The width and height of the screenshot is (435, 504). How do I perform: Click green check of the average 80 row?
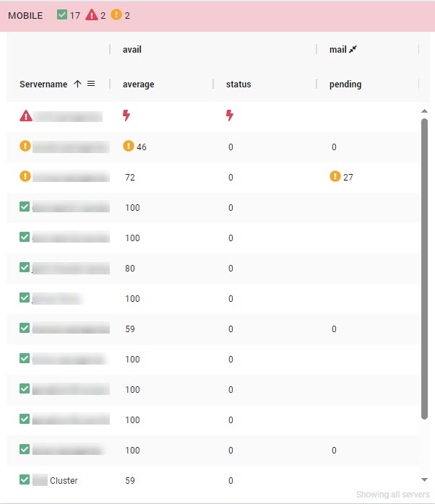[x=25, y=267]
